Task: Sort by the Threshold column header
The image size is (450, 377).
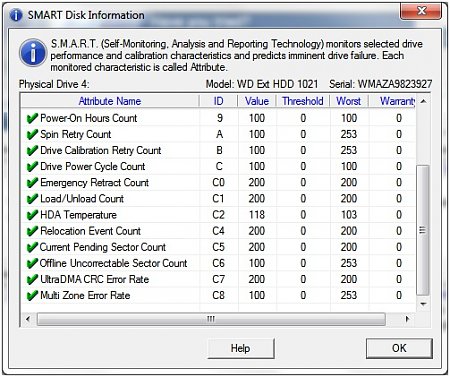Action: (303, 101)
